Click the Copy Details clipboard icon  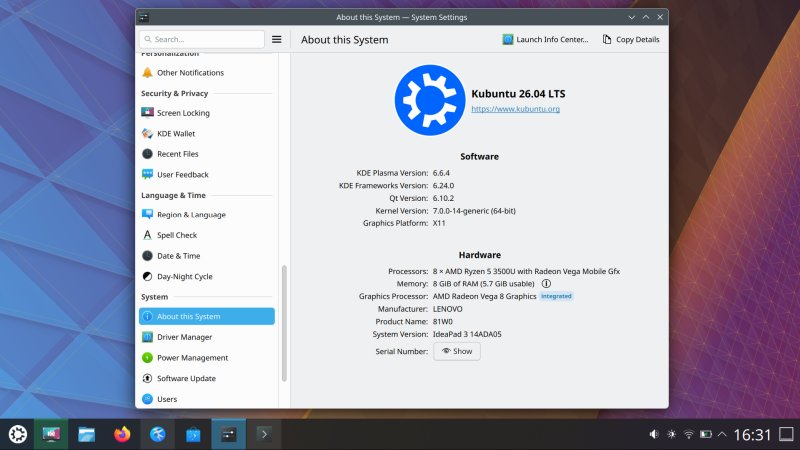click(x=607, y=39)
